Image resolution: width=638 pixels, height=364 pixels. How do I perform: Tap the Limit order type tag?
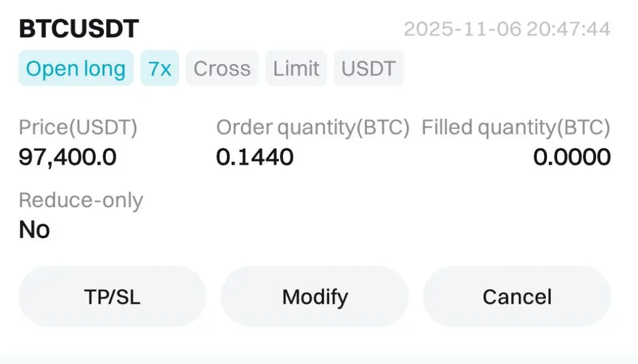[x=296, y=68]
